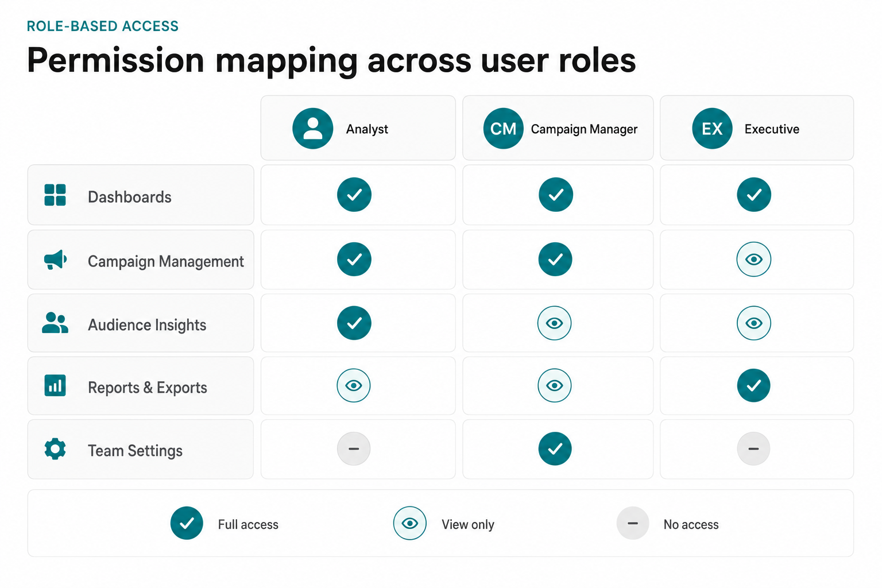
Task: Click the CM Campaign Manager avatar
Action: coord(504,129)
